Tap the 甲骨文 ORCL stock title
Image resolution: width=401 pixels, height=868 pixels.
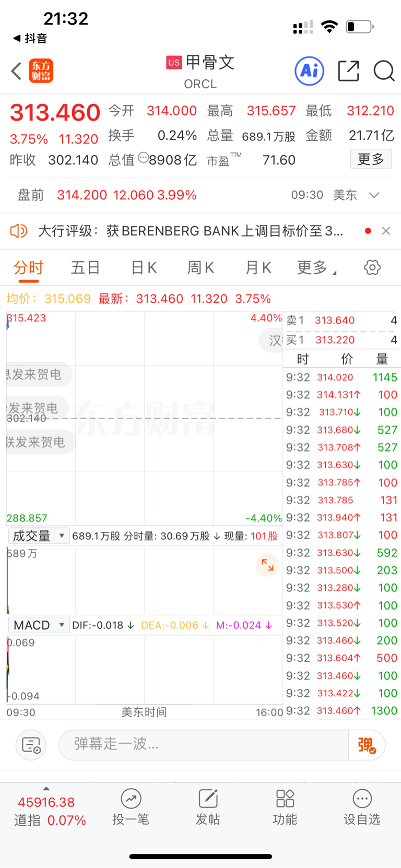[200, 72]
